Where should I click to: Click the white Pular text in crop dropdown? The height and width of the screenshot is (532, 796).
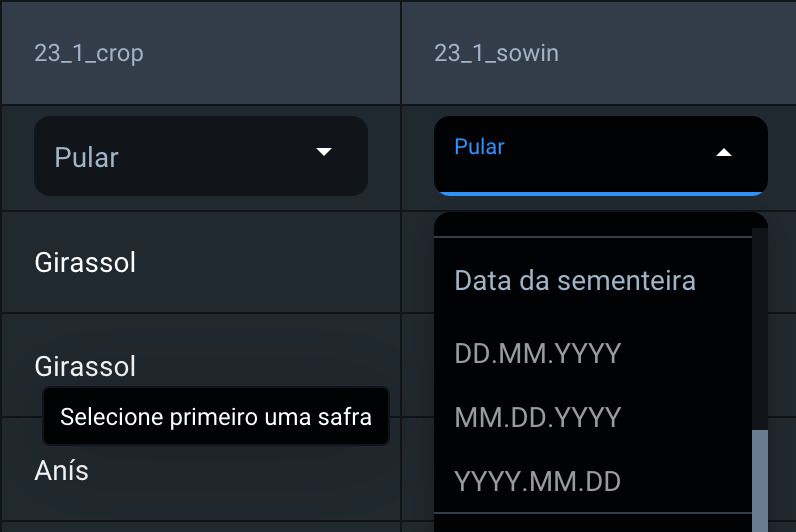click(86, 158)
